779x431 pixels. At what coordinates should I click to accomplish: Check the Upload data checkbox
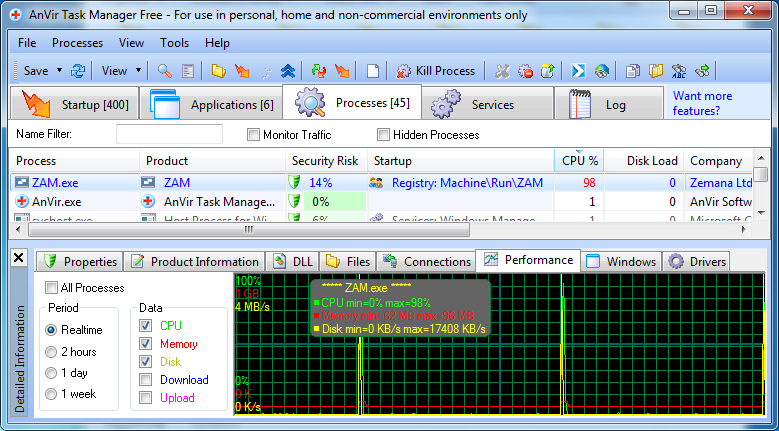click(146, 398)
